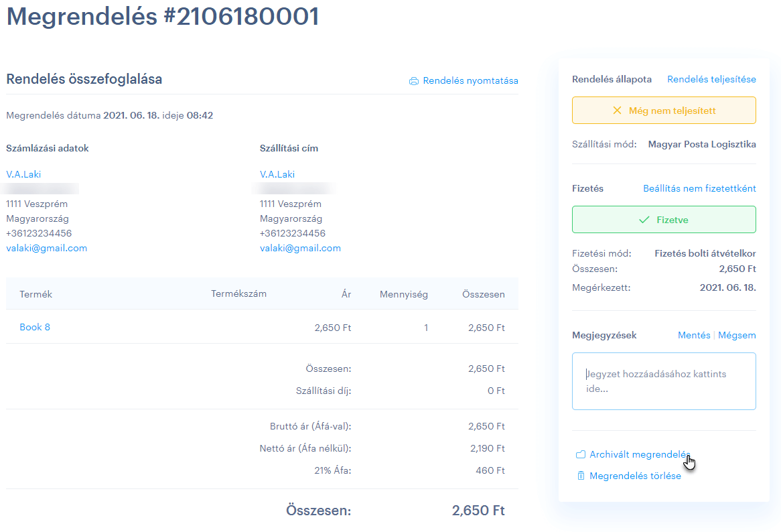Click the Megrendelés dátuma line

tap(110, 115)
